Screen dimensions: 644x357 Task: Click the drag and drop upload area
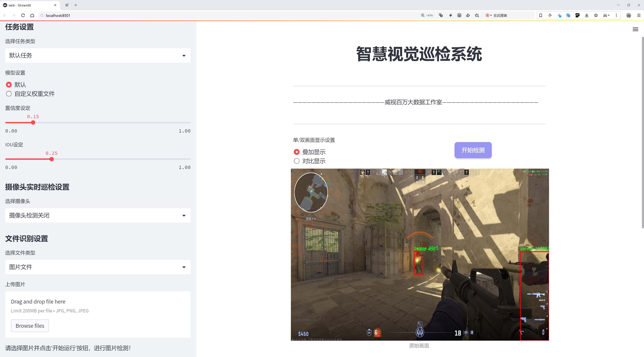[98, 315]
